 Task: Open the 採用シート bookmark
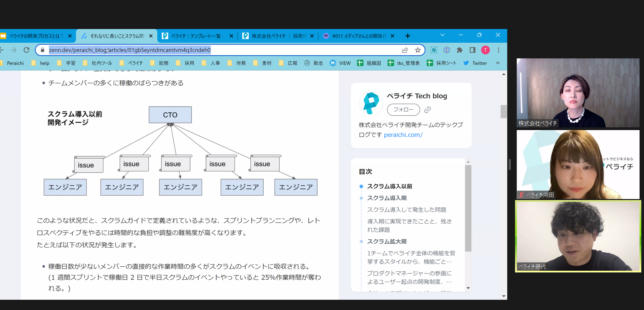442,63
